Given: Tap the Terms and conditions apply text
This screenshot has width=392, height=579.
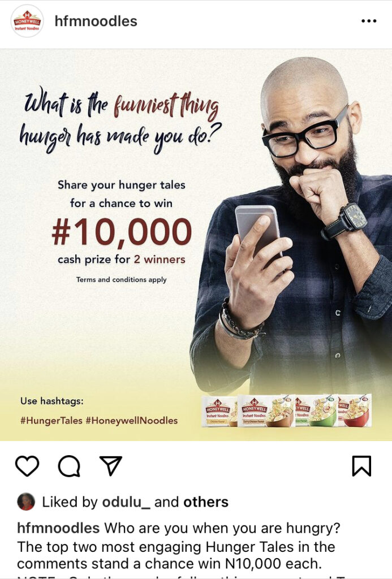Looking at the screenshot, I should tap(121, 279).
